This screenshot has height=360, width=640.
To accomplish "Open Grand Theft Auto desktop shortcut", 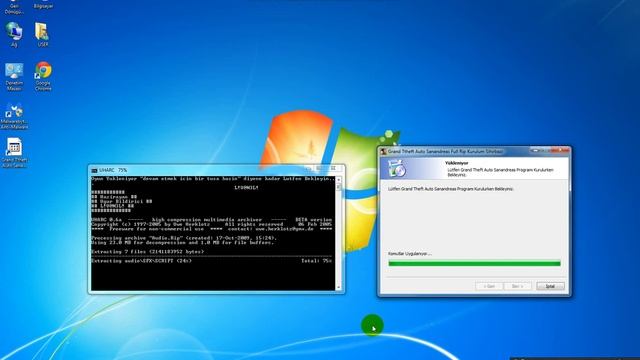I will click(14, 152).
